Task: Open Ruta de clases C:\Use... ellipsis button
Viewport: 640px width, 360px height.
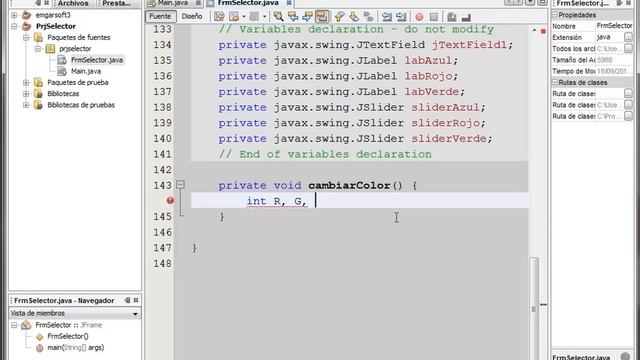Action: (628, 105)
